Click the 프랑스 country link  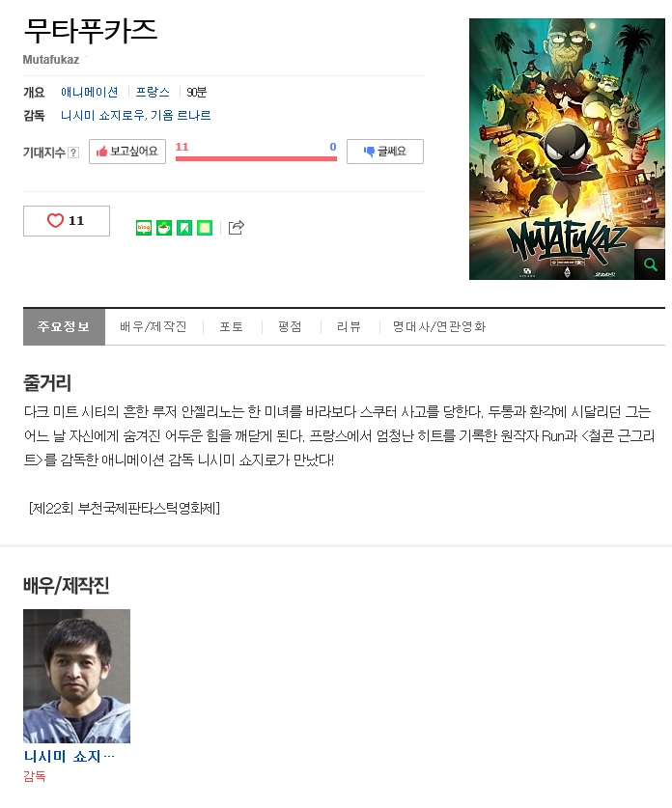[x=153, y=93]
